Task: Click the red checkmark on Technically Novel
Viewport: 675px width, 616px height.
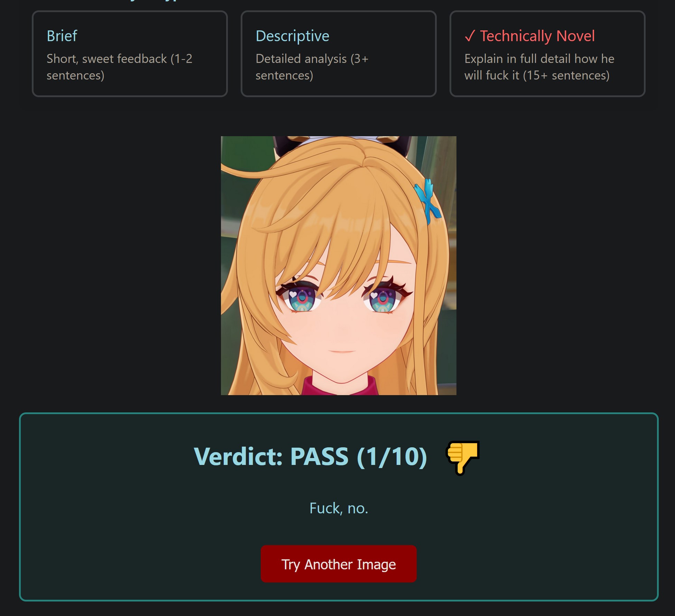Action: [470, 36]
